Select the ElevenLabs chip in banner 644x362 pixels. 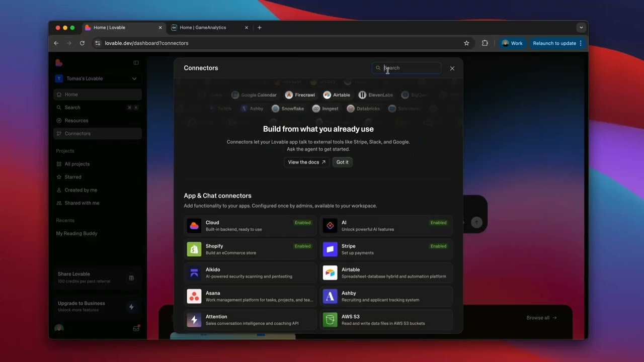click(375, 95)
